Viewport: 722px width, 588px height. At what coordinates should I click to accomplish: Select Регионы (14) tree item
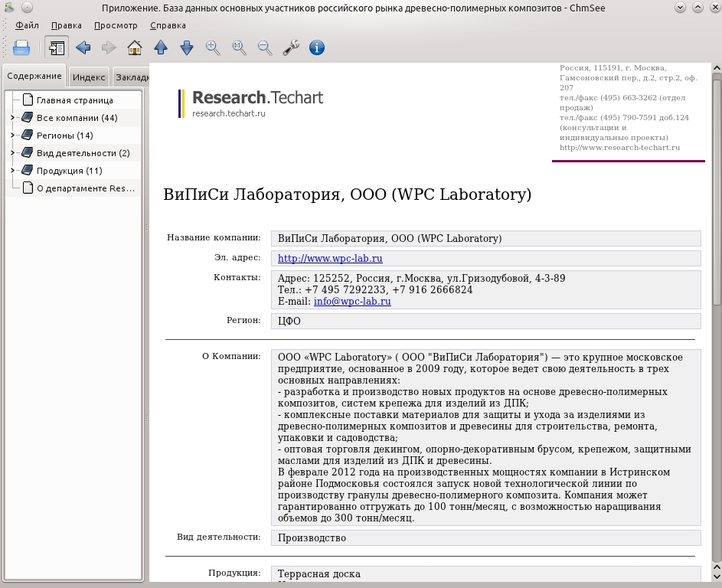click(65, 136)
